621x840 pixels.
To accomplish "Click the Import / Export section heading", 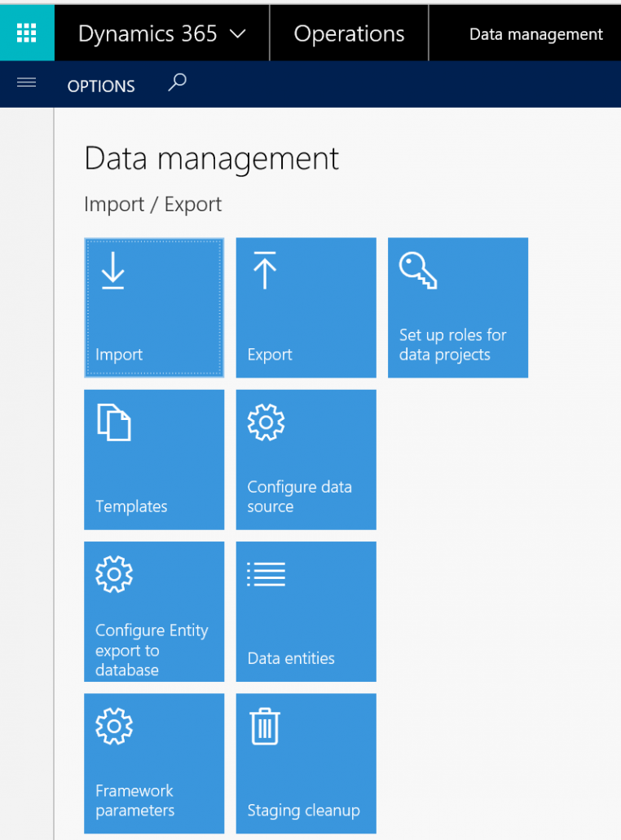I will click(152, 204).
